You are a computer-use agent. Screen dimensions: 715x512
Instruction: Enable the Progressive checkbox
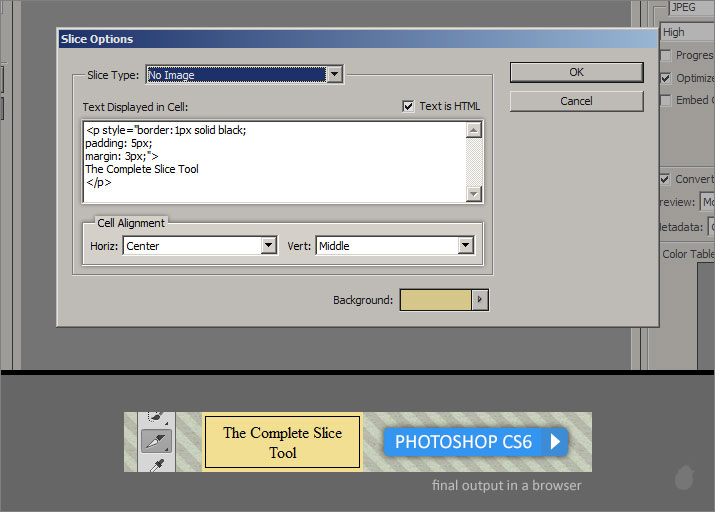coord(666,56)
